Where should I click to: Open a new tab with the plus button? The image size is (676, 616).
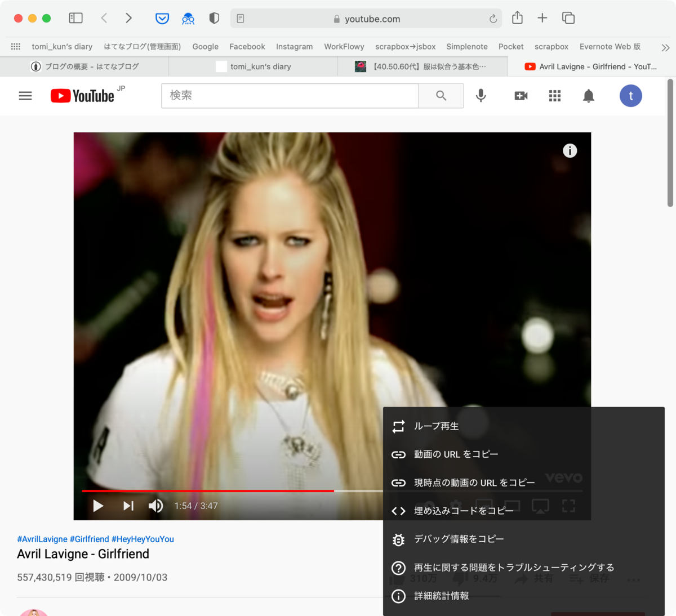[542, 18]
